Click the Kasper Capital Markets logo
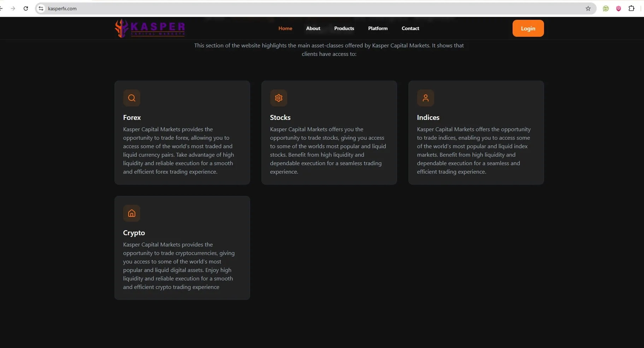 150,28
